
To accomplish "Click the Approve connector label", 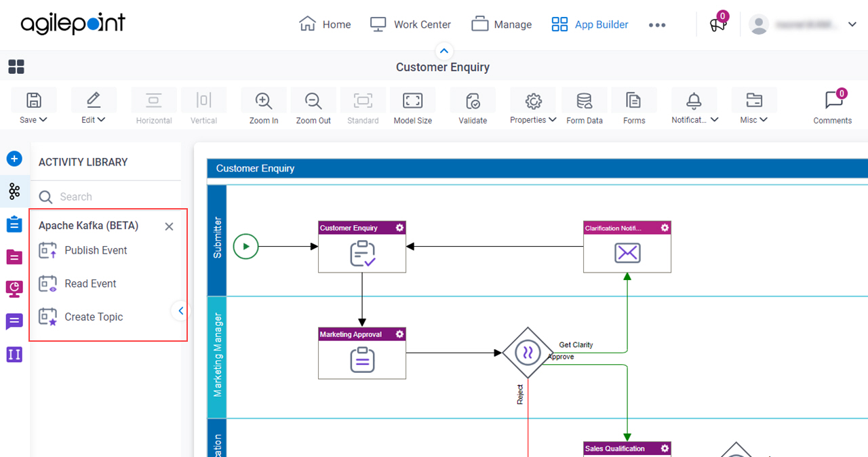I will click(x=561, y=357).
